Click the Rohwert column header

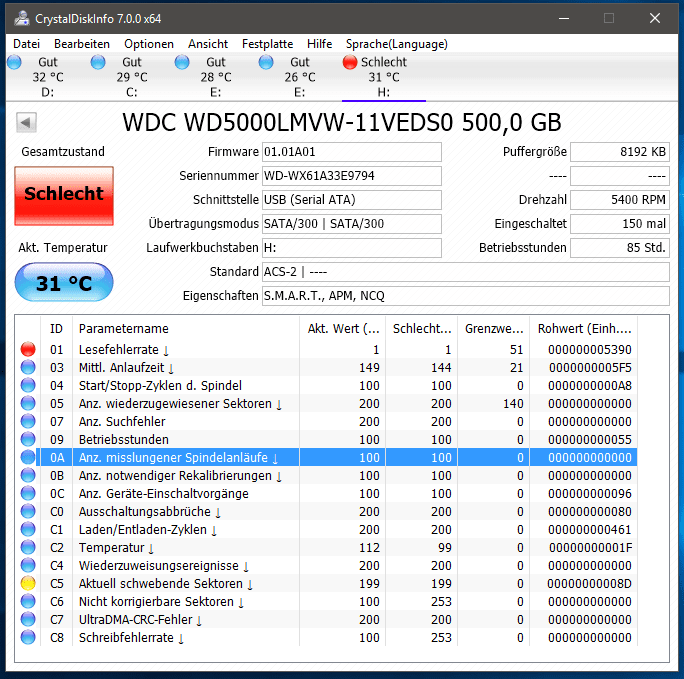[x=584, y=328]
